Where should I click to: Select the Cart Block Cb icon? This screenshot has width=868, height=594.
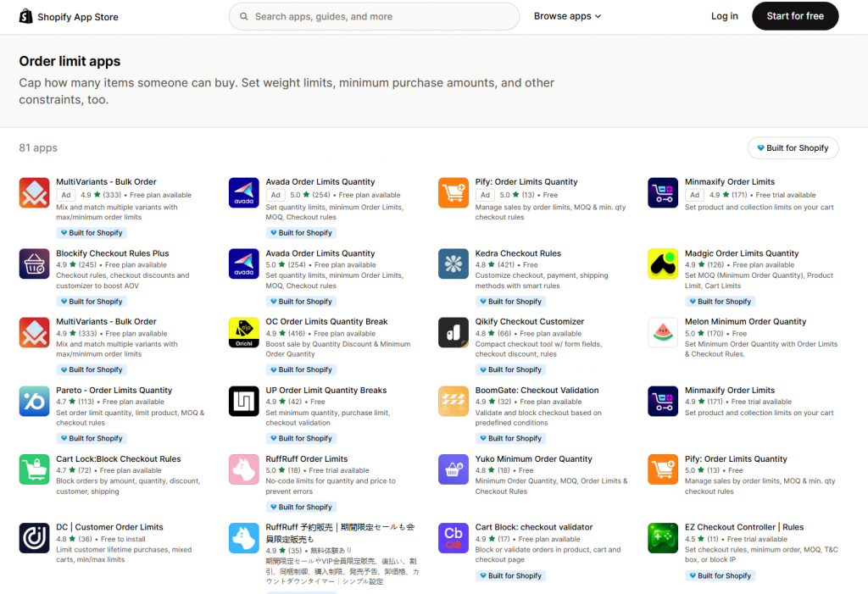pos(453,538)
